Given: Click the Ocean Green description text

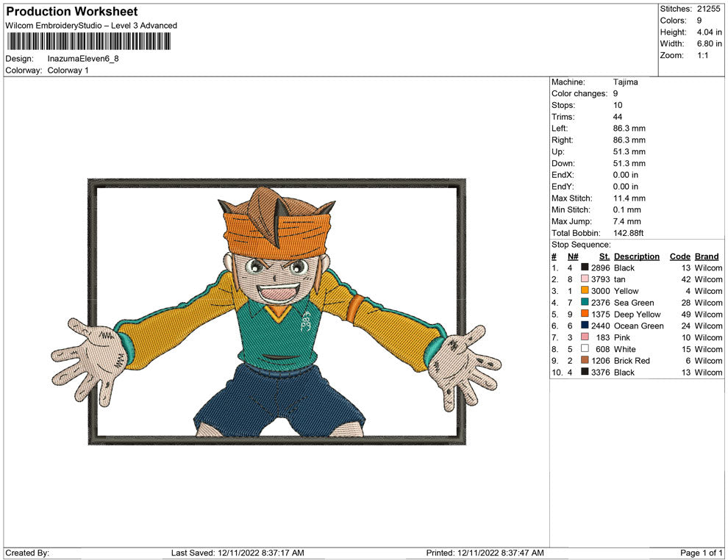Looking at the screenshot, I should point(639,326).
